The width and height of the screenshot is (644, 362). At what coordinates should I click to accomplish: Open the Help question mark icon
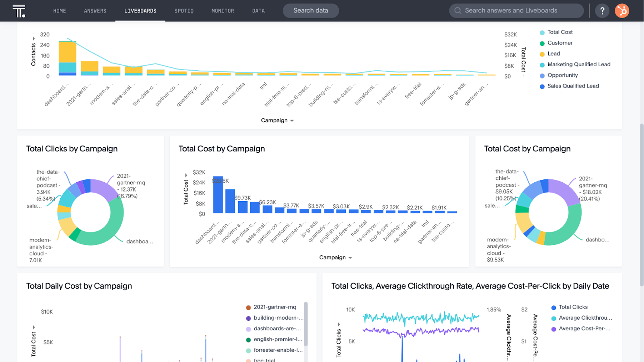[x=602, y=10]
